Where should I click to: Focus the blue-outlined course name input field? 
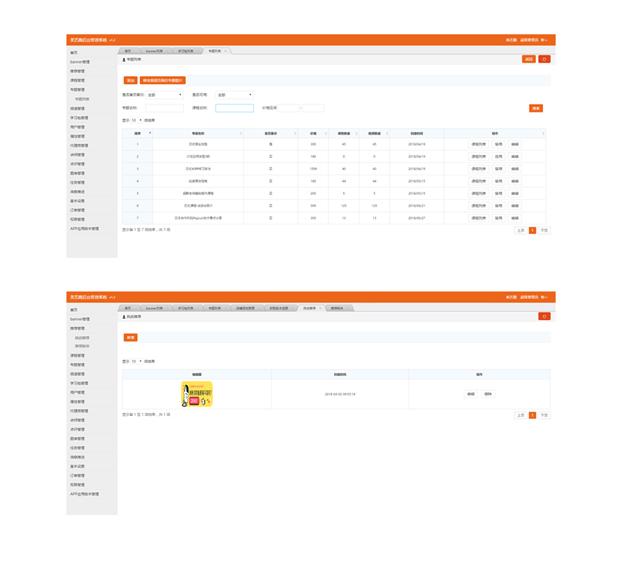[x=234, y=108]
